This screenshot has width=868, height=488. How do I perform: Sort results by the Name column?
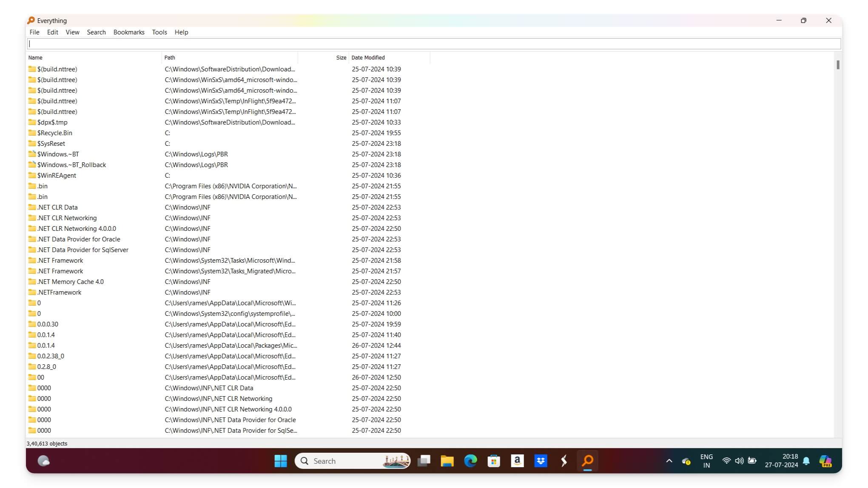[35, 57]
